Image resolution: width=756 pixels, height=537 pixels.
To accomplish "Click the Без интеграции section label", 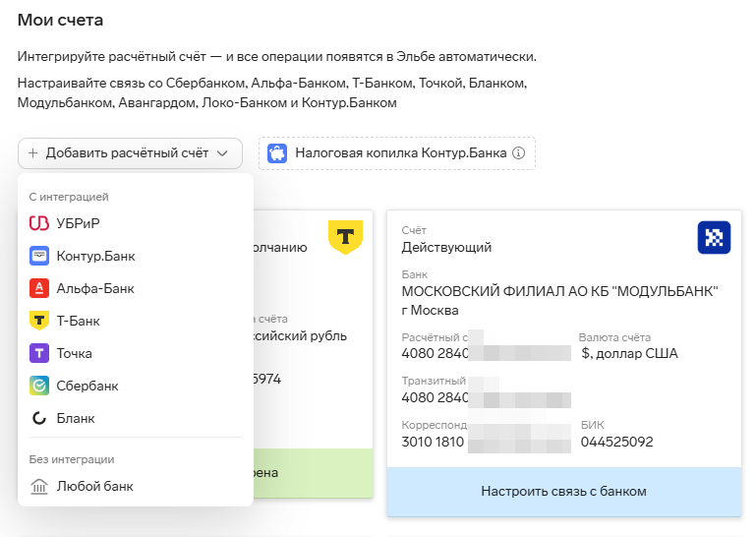I will (x=72, y=459).
